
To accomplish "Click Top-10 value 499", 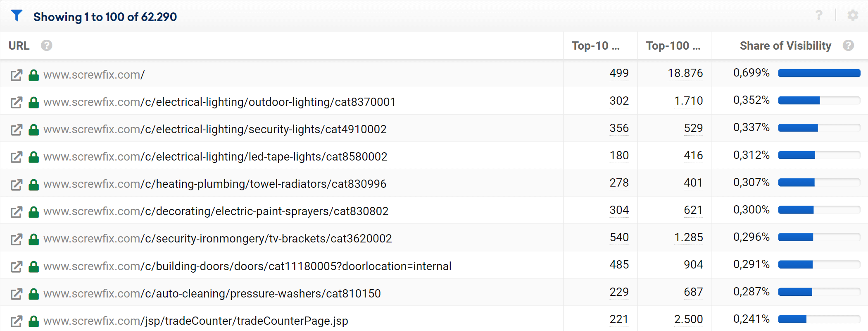I will (x=619, y=73).
